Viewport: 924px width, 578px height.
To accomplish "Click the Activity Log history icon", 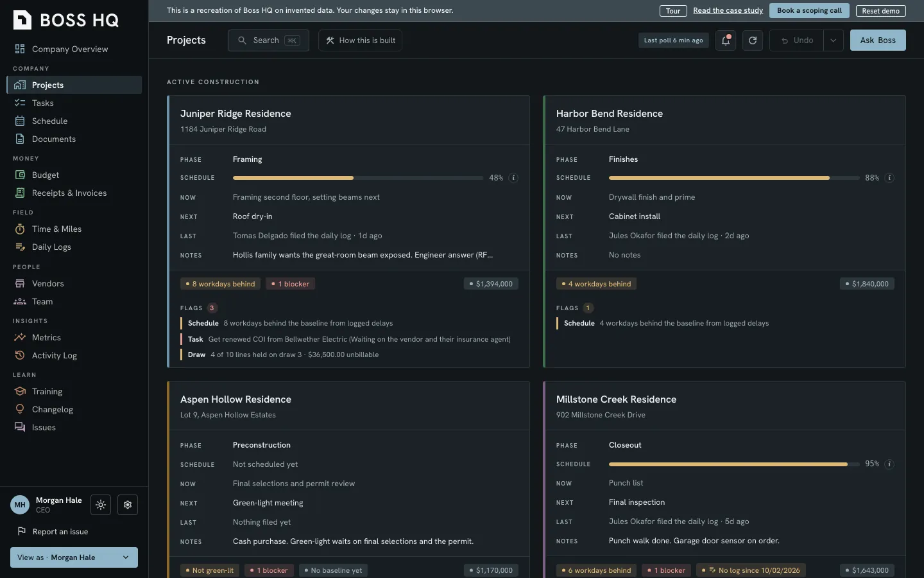I will coord(20,355).
